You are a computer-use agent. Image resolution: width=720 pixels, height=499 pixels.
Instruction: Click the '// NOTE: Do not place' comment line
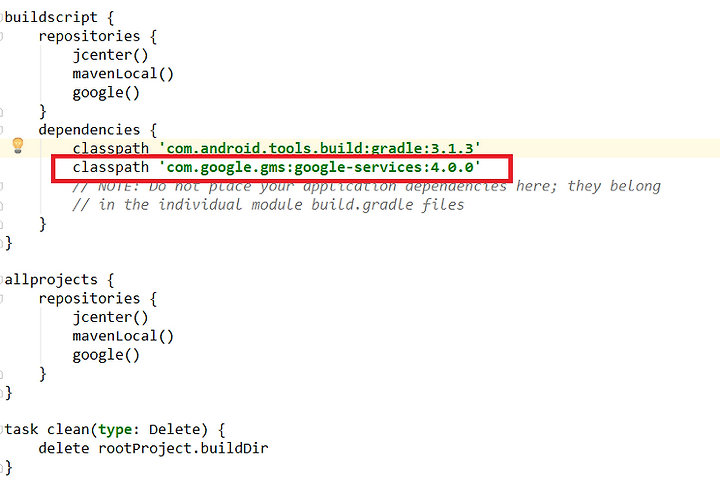tap(366, 186)
